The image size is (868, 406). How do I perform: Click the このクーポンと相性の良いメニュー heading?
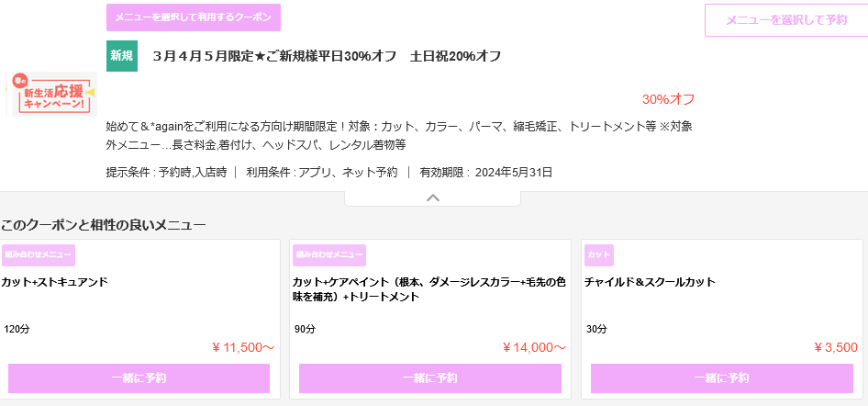(104, 225)
